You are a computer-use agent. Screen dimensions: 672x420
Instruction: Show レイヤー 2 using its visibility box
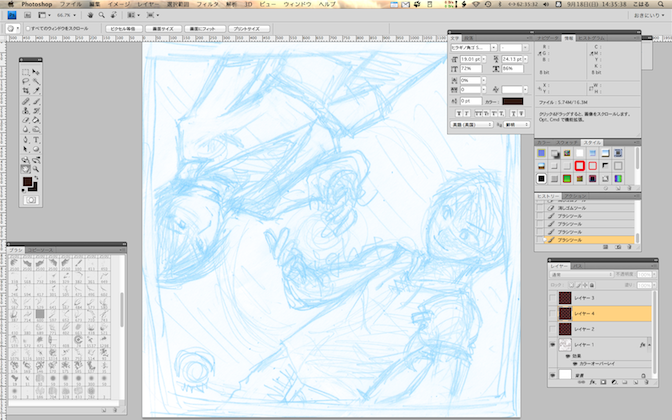point(553,329)
